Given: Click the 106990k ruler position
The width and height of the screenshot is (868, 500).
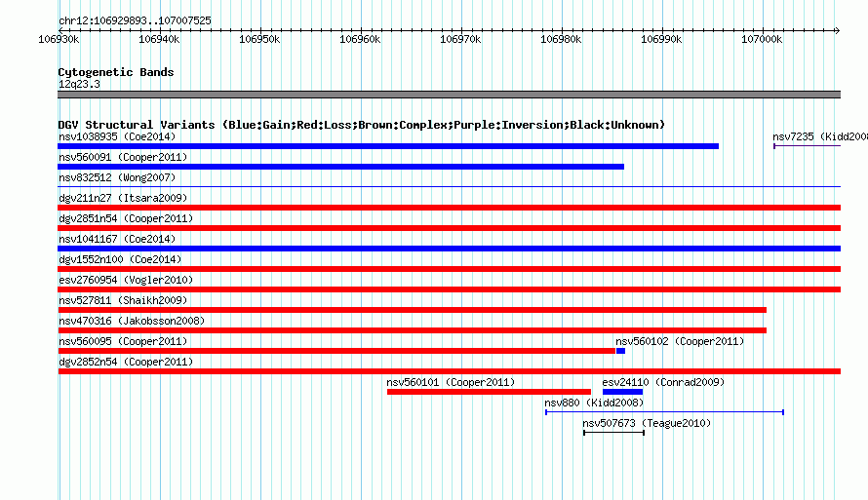Looking at the screenshot, I should [x=661, y=39].
